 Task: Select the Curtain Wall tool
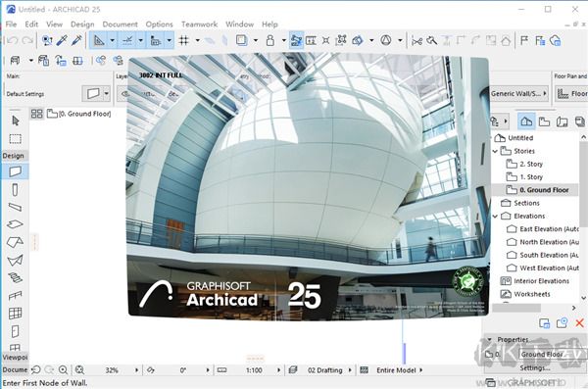click(15, 314)
